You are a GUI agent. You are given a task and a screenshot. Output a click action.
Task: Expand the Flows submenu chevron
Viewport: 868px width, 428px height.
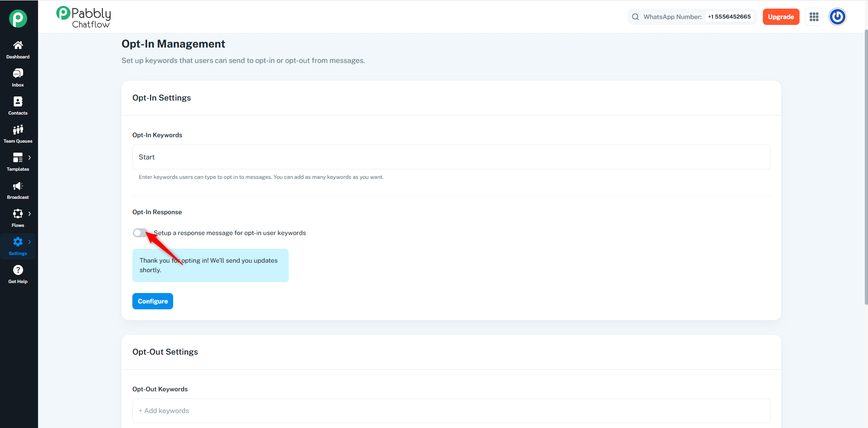[29, 214]
